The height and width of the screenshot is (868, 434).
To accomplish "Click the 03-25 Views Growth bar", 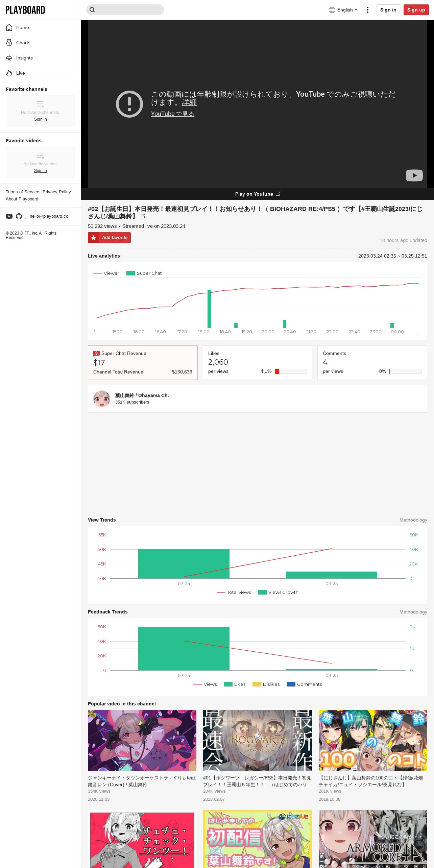I will [332, 575].
